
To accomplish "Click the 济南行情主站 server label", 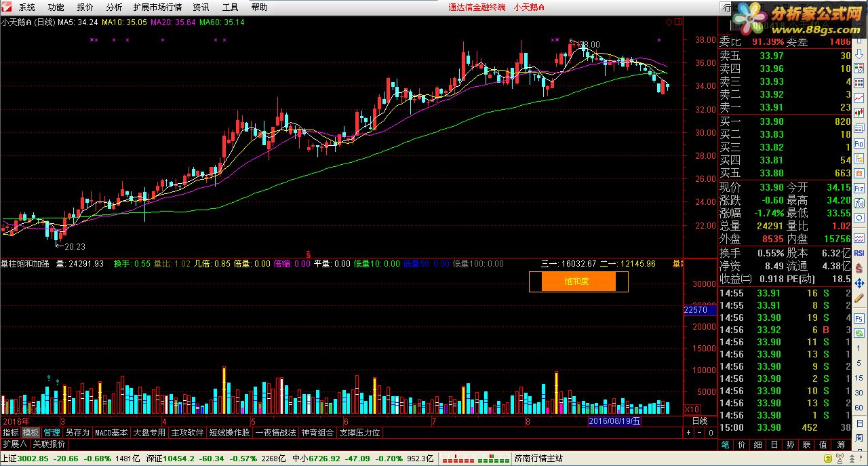I will (539, 459).
